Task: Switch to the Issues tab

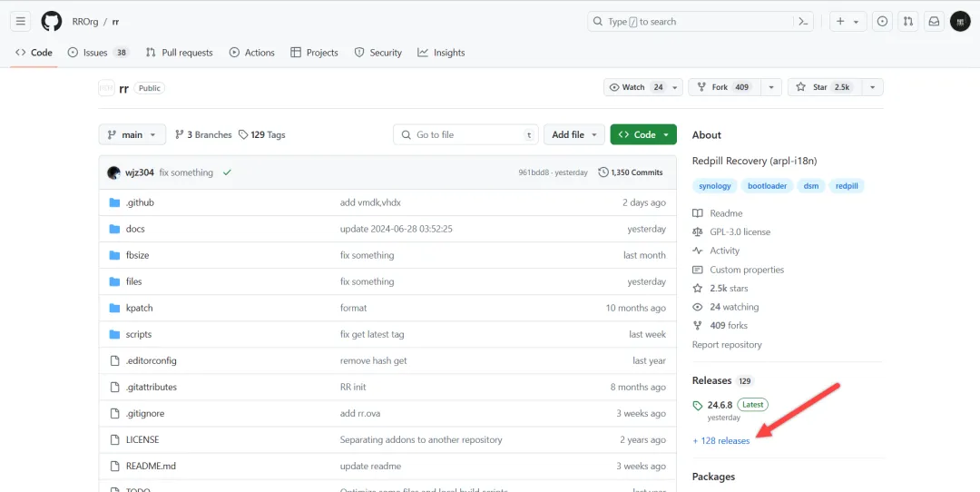Action: (x=98, y=53)
